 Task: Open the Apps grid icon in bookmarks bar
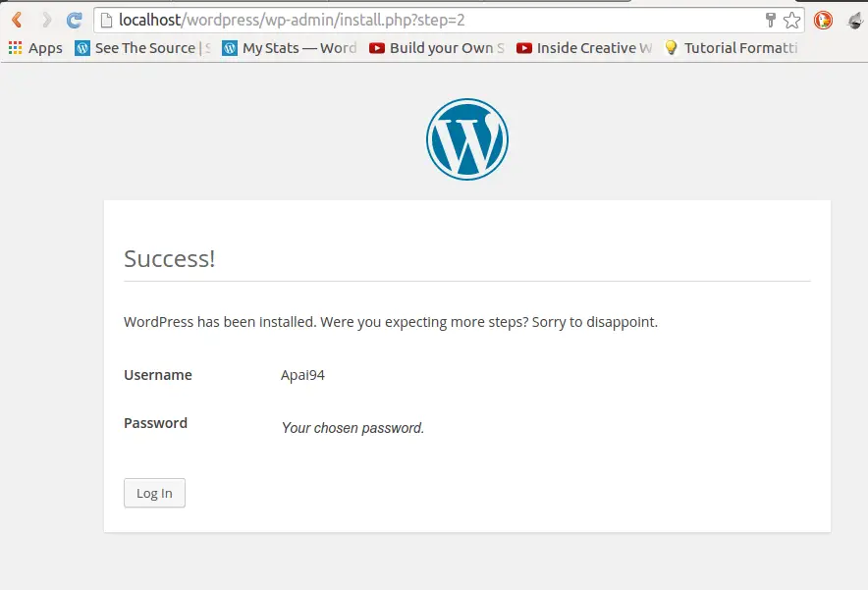tap(15, 48)
